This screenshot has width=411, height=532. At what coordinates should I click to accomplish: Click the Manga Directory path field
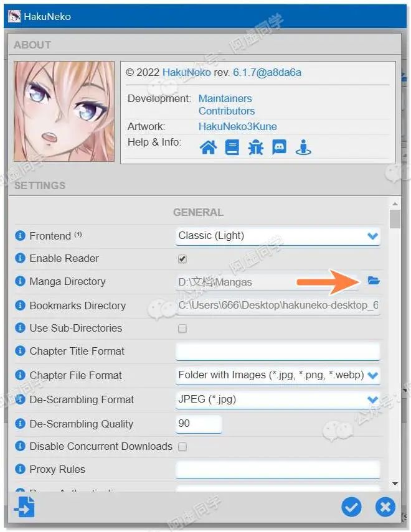(x=267, y=282)
